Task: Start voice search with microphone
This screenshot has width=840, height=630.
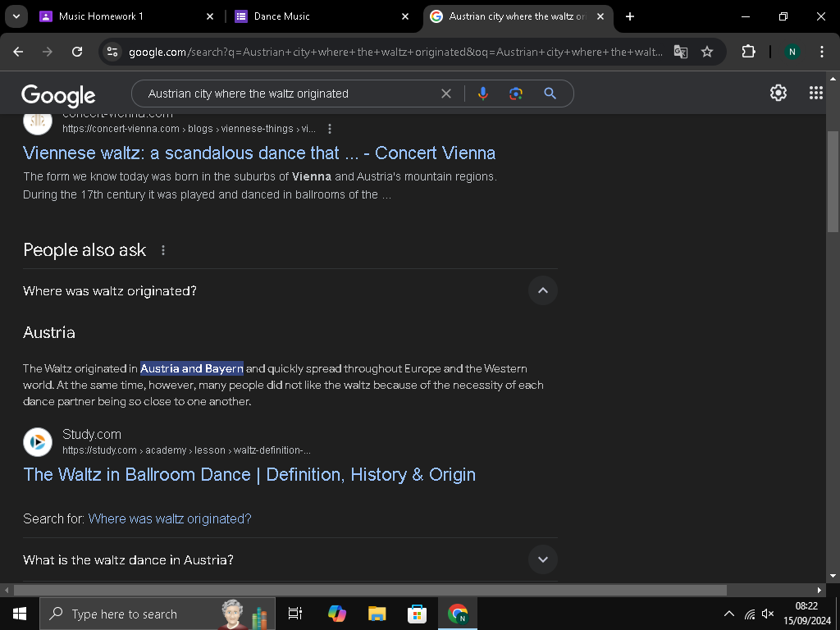Action: tap(482, 94)
